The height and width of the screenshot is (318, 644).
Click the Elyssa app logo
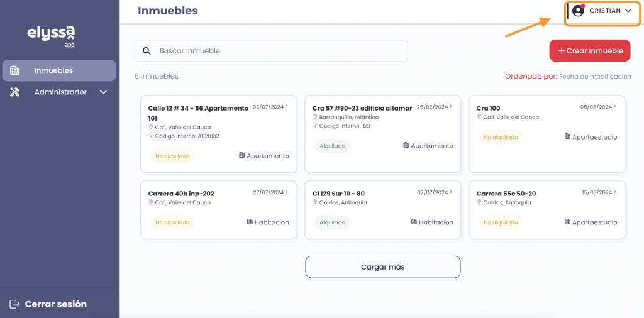(x=51, y=35)
